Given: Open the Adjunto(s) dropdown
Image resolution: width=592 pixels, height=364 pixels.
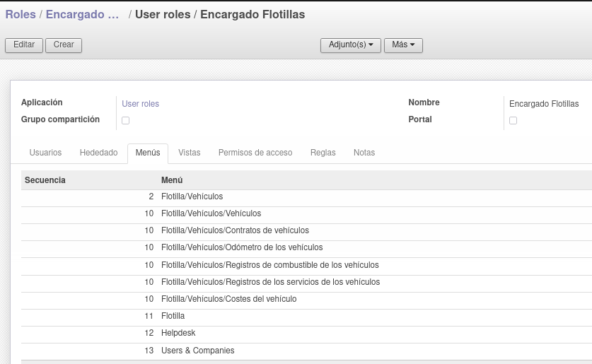Looking at the screenshot, I should [350, 45].
